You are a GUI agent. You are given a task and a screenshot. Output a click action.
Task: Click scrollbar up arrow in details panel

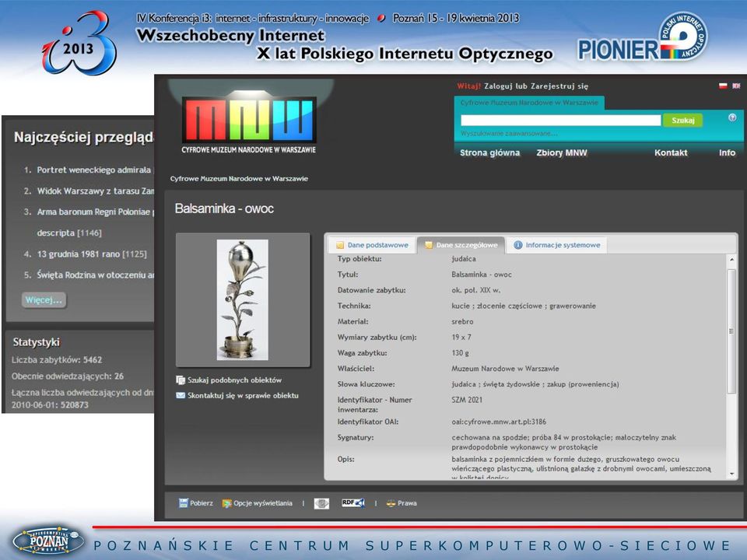pos(731,260)
